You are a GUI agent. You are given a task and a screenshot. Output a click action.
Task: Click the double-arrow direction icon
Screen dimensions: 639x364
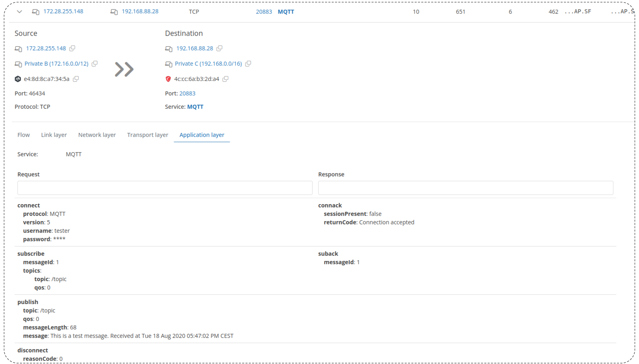tap(124, 69)
